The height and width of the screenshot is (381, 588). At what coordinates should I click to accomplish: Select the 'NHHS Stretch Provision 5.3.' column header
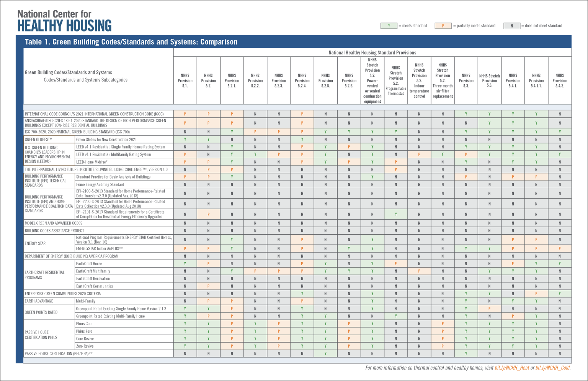coord(490,80)
